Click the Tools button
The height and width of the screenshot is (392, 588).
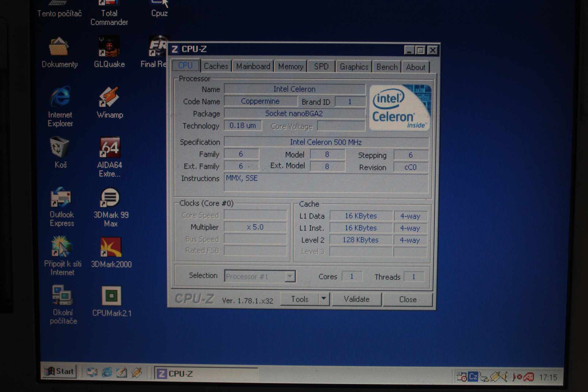300,299
